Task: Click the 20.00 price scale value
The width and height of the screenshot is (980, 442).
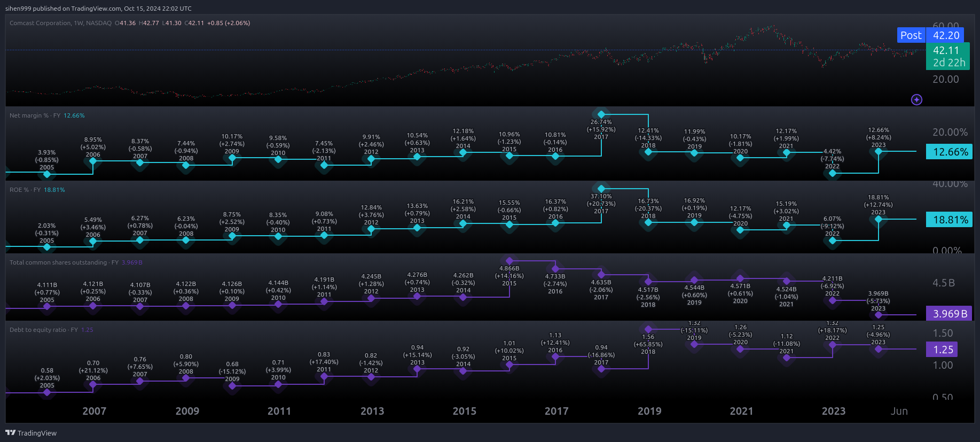Action: (945, 79)
